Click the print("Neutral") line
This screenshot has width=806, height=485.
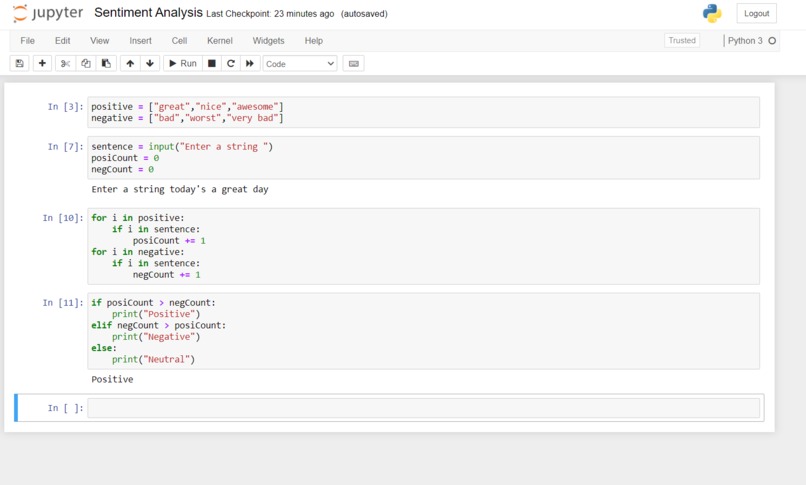[x=153, y=359]
